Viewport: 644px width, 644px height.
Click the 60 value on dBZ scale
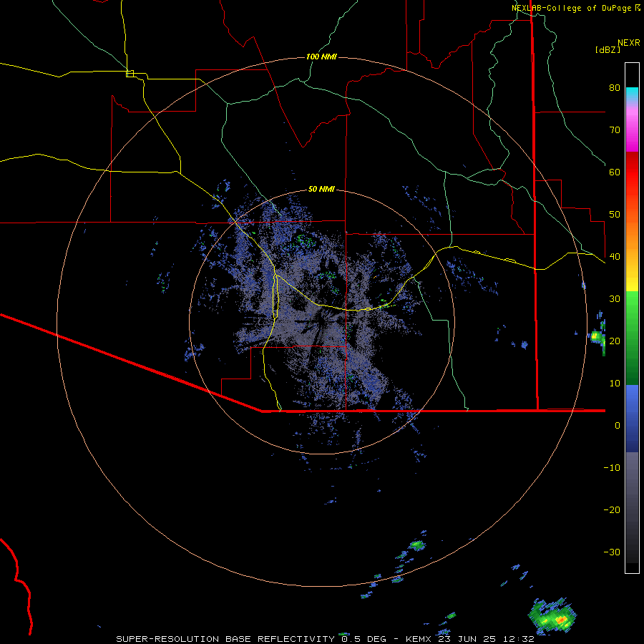click(615, 172)
